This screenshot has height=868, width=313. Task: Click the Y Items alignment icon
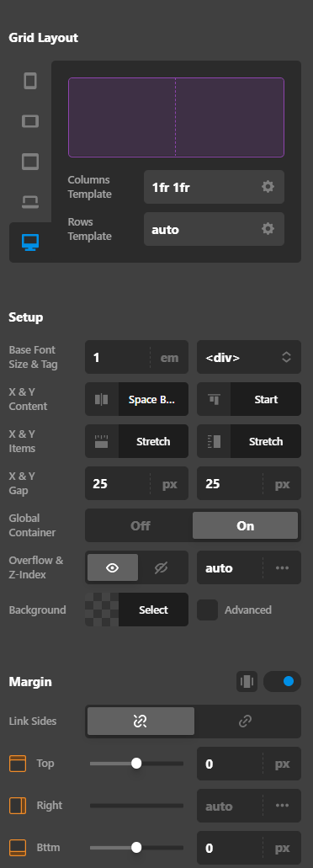pyautogui.click(x=214, y=441)
